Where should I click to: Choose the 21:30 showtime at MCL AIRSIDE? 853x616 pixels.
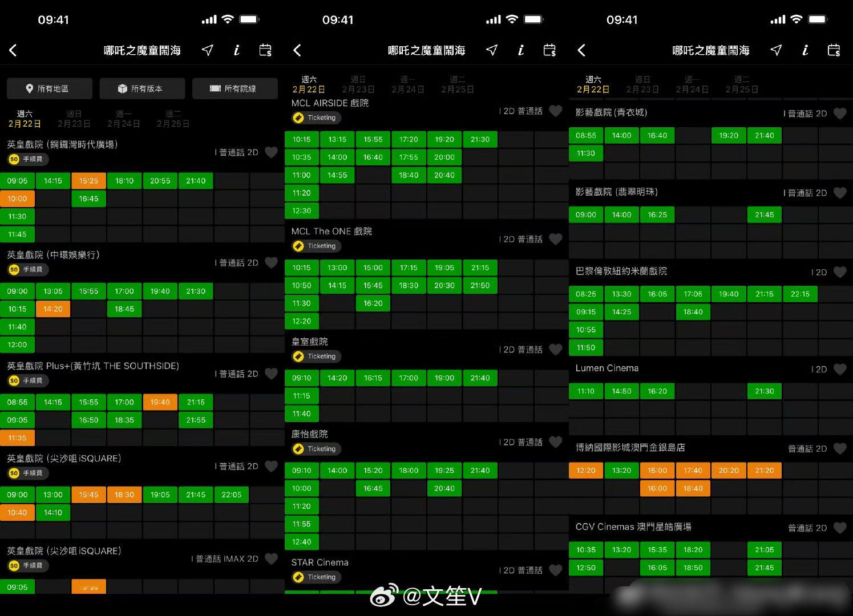pyautogui.click(x=480, y=139)
